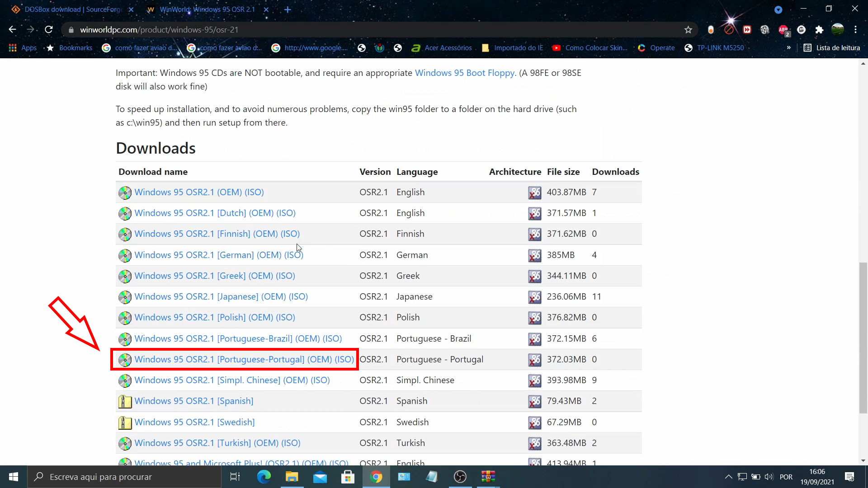Screen dimensions: 868x488
Task: Open the Bookmarks folder in bookmarks bar
Action: (x=70, y=48)
